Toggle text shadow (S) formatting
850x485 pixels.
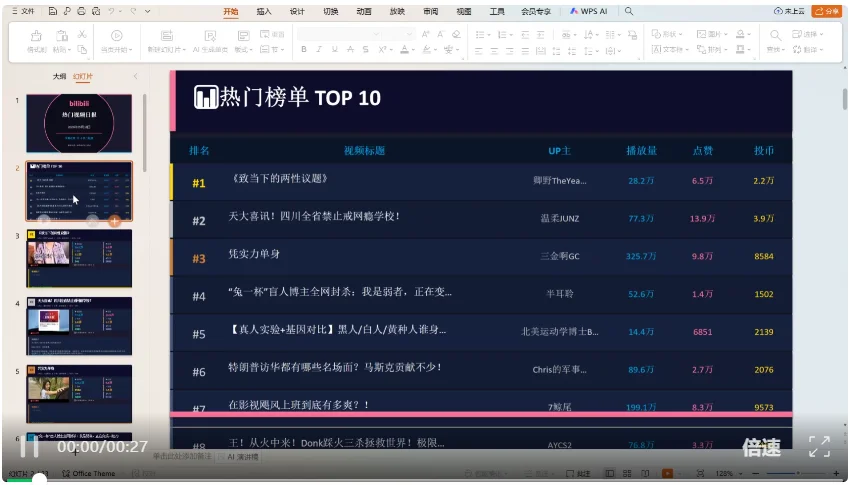pos(365,49)
